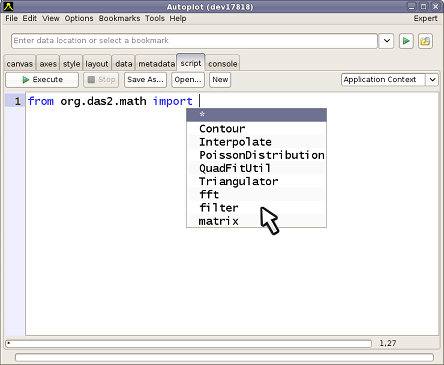Click the import keyword in the editor

[x=173, y=101]
